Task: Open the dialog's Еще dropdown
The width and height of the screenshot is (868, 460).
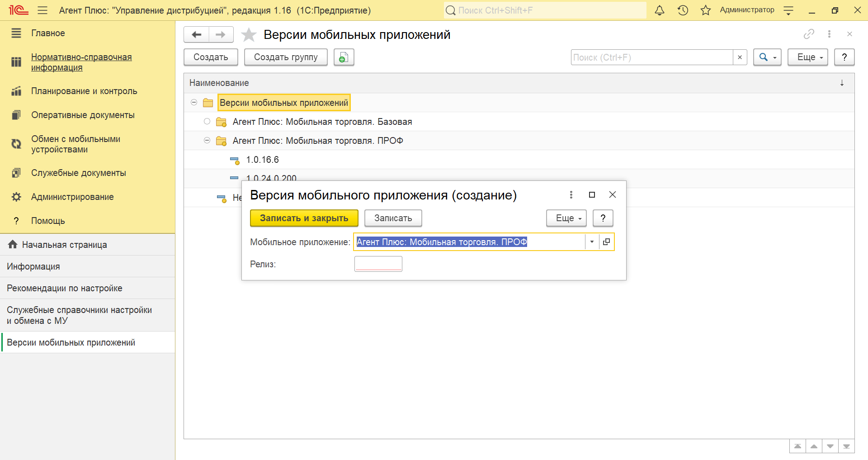Action: tap(566, 218)
